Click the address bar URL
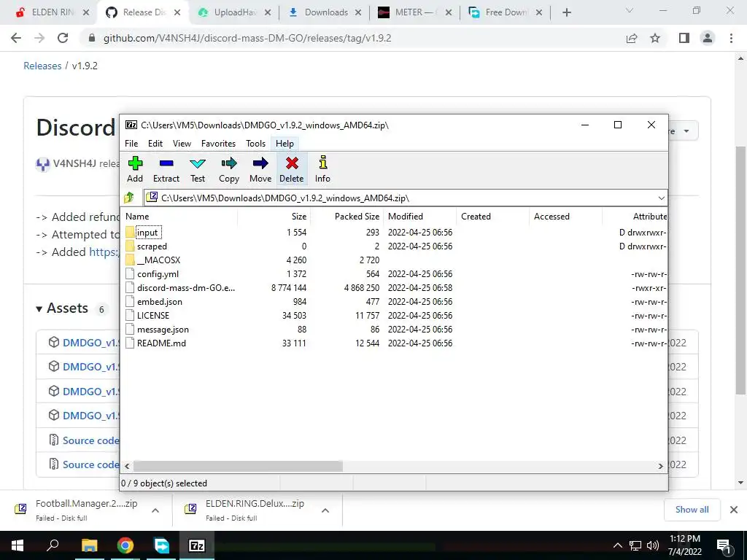This screenshot has width=747, height=560. pos(247,38)
